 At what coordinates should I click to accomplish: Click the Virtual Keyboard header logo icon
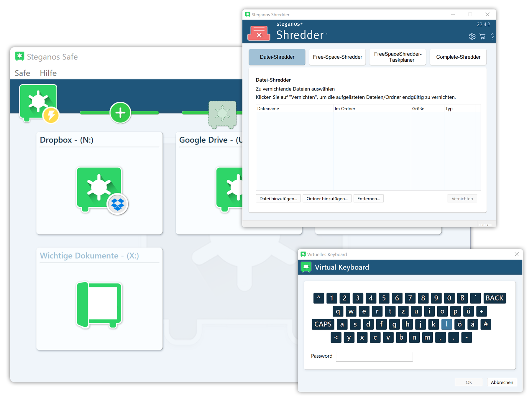tap(306, 267)
